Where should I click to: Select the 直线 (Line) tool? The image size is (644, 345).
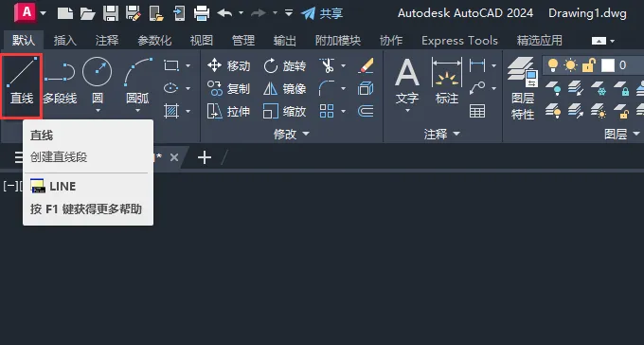[x=22, y=86]
